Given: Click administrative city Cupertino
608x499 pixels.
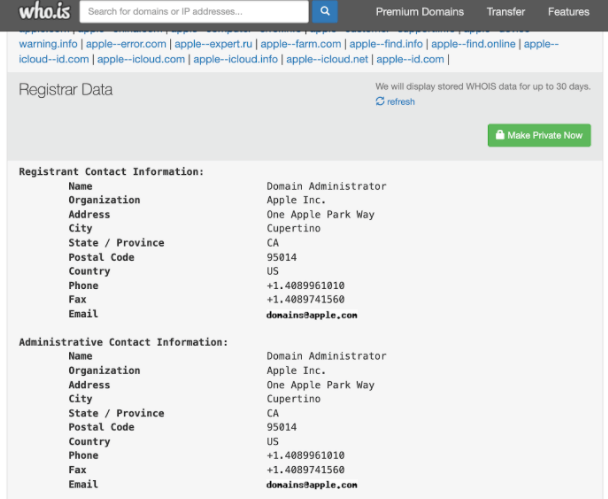Looking at the screenshot, I should [294, 399].
